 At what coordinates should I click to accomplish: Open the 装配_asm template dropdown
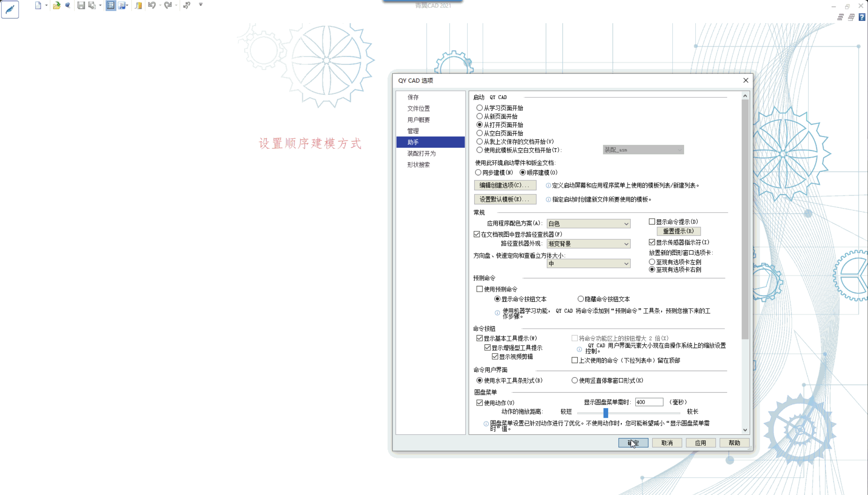click(643, 150)
